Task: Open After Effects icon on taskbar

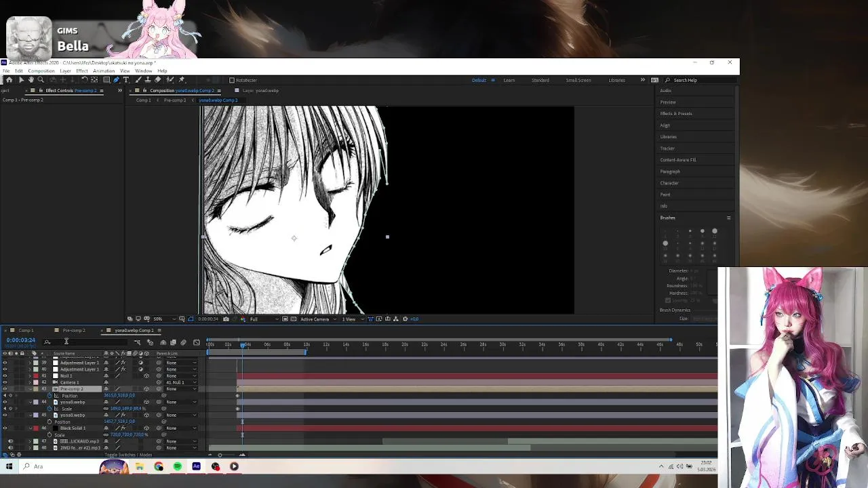Action: (197, 466)
